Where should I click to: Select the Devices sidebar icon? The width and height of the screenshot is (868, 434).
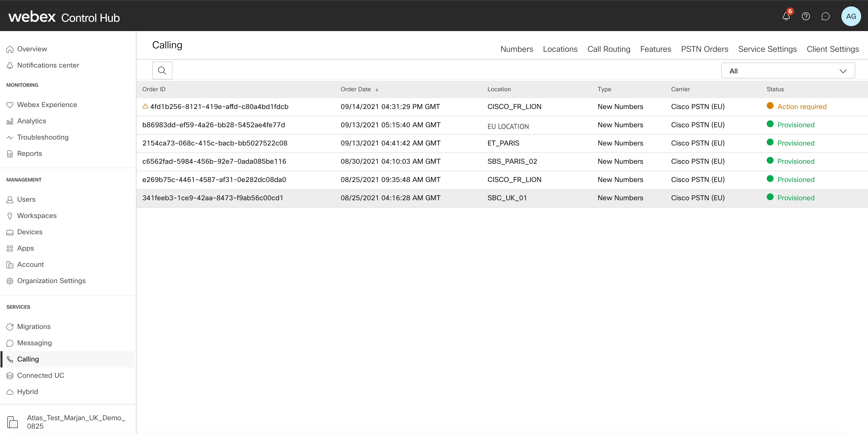[10, 232]
